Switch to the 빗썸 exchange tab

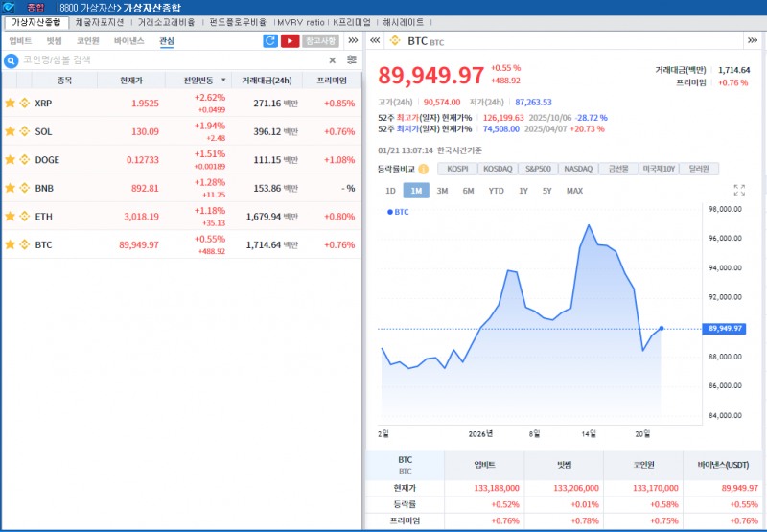(x=54, y=41)
